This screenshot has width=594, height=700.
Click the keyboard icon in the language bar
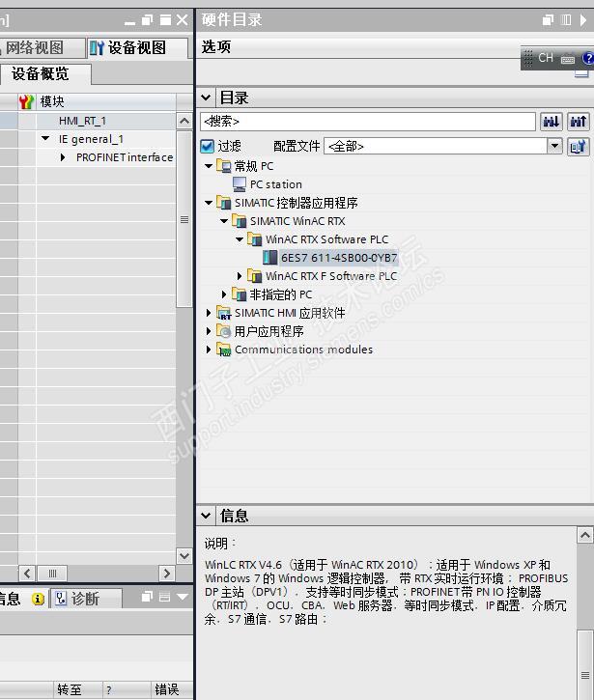(x=568, y=59)
